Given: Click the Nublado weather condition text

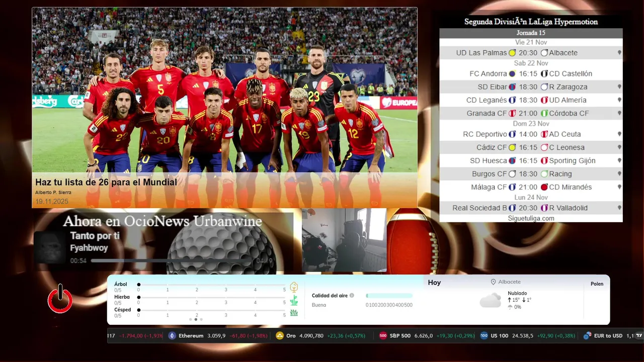Looking at the screenshot, I should tap(517, 293).
